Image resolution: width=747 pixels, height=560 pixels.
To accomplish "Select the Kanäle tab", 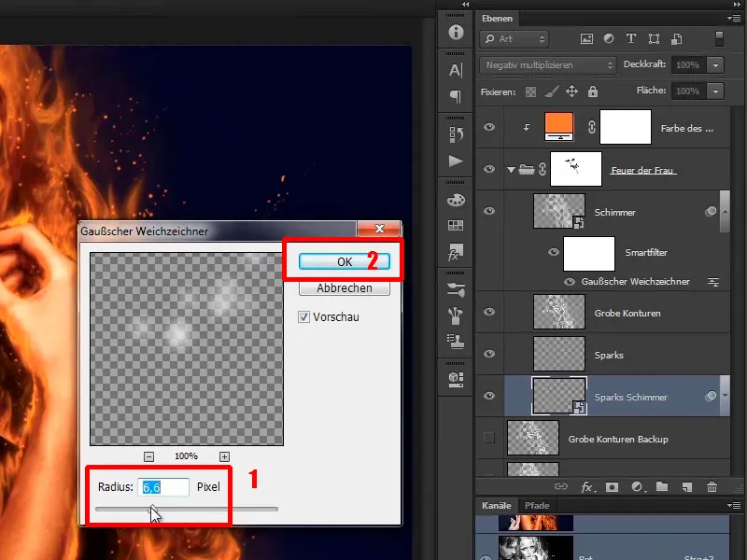I will (x=497, y=505).
